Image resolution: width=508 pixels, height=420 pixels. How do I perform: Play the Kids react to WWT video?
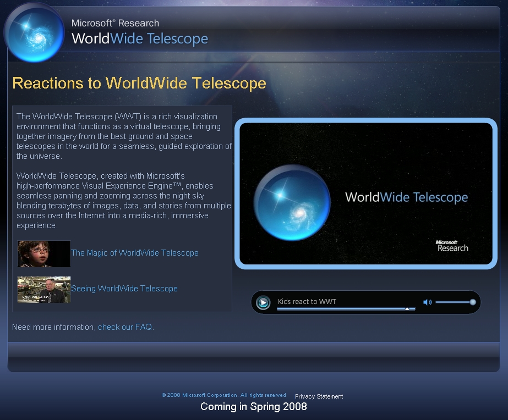click(x=263, y=302)
